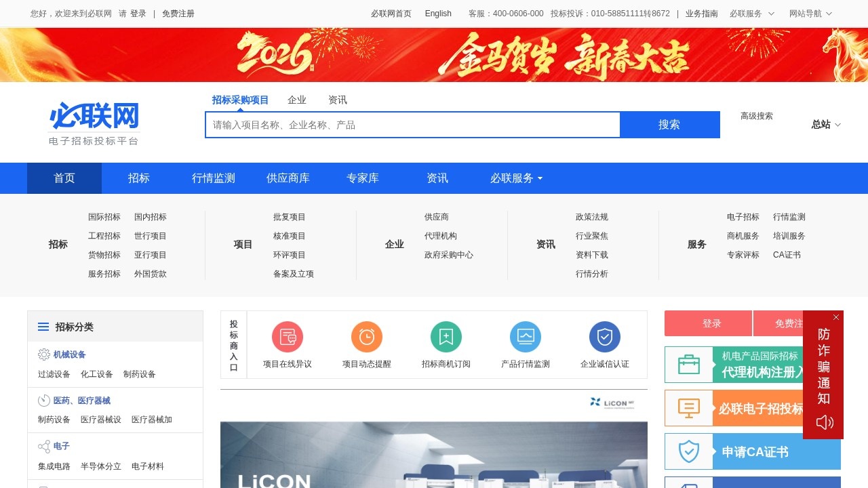The image size is (868, 488).
Task: Click the 机械设备 category gear icon
Action: tap(42, 354)
